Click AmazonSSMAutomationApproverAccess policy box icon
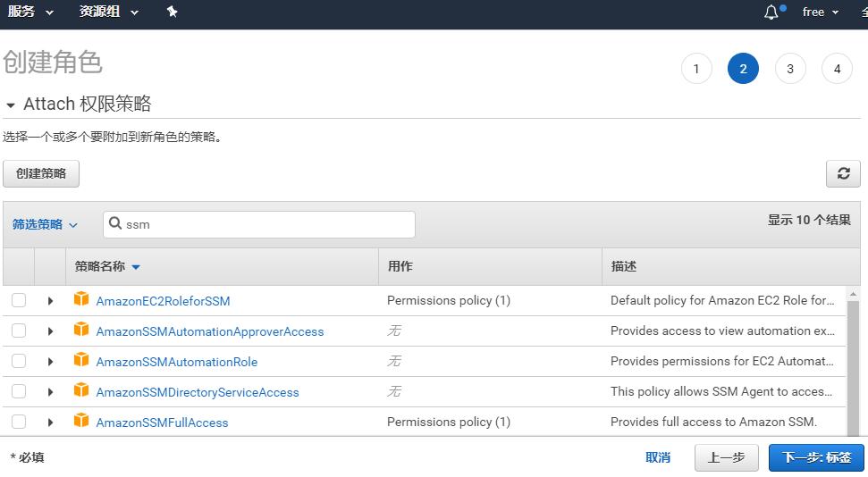Viewport: 868px width, 477px height. [81, 330]
